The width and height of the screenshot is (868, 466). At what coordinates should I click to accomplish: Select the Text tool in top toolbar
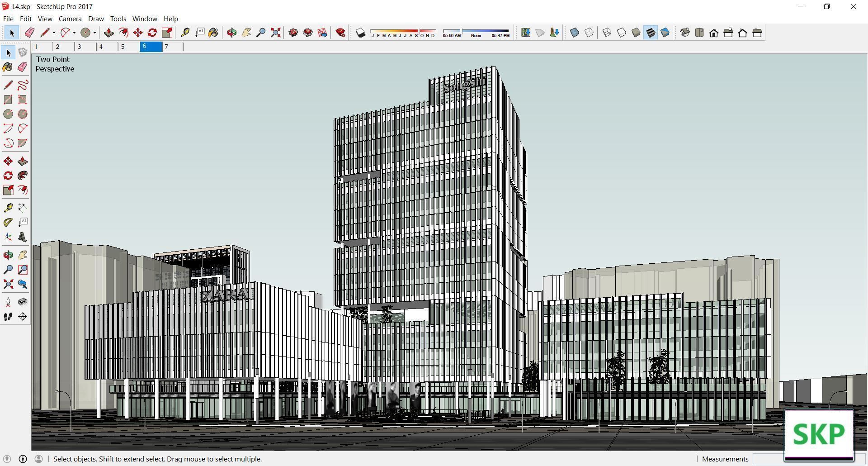point(199,33)
